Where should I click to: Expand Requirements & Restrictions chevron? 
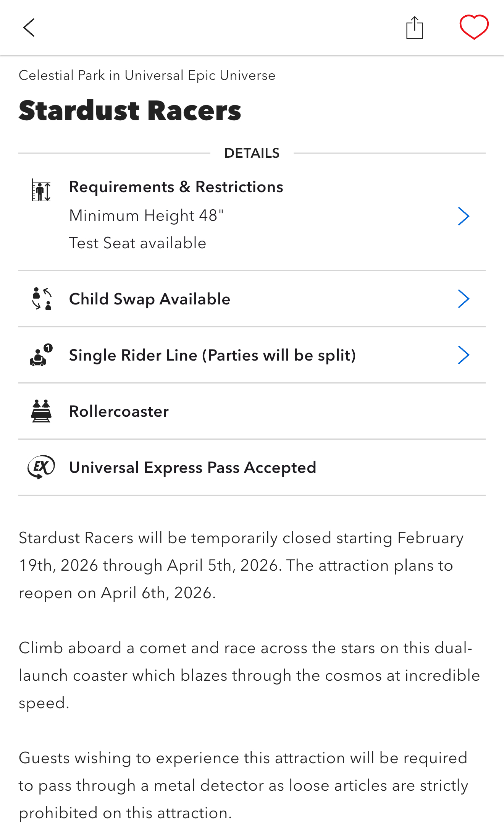coord(463,216)
